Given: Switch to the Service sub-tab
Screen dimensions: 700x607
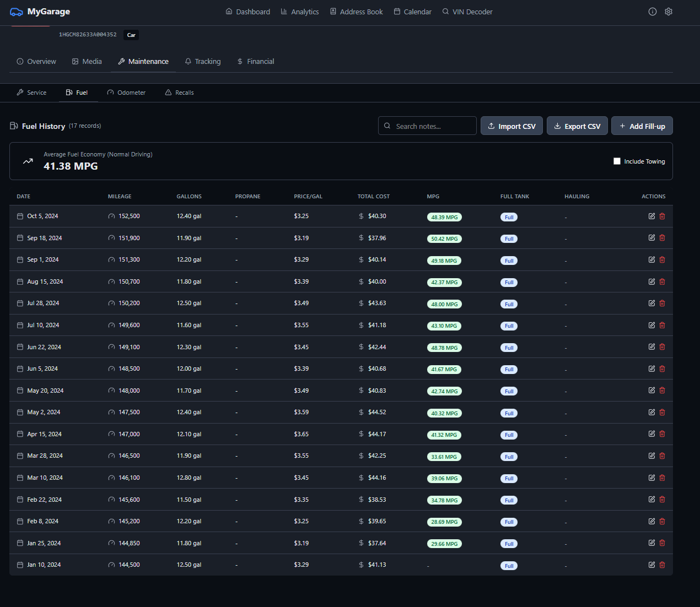Looking at the screenshot, I should pyautogui.click(x=31, y=93).
